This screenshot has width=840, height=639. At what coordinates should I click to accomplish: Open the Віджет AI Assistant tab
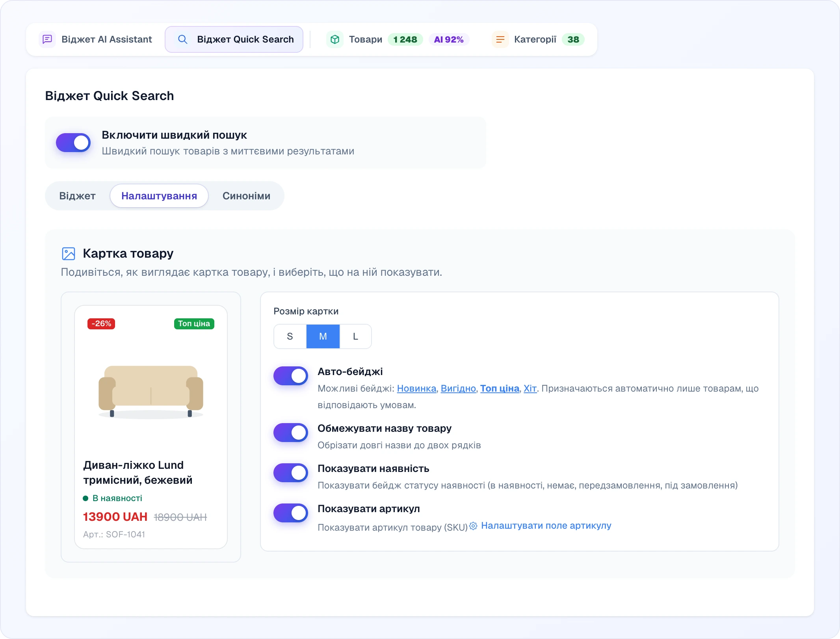(x=96, y=39)
